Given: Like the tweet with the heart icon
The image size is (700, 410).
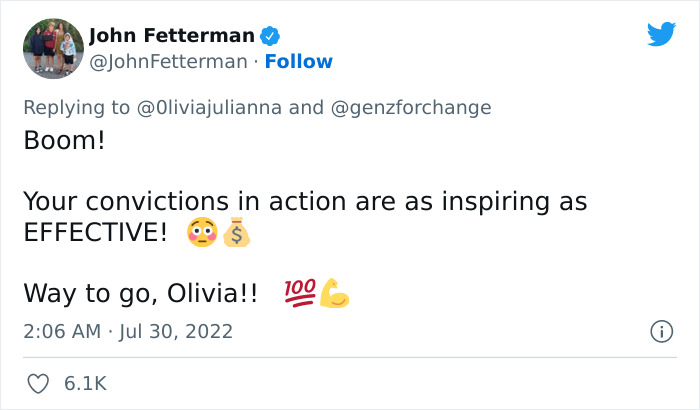Looking at the screenshot, I should point(39,383).
